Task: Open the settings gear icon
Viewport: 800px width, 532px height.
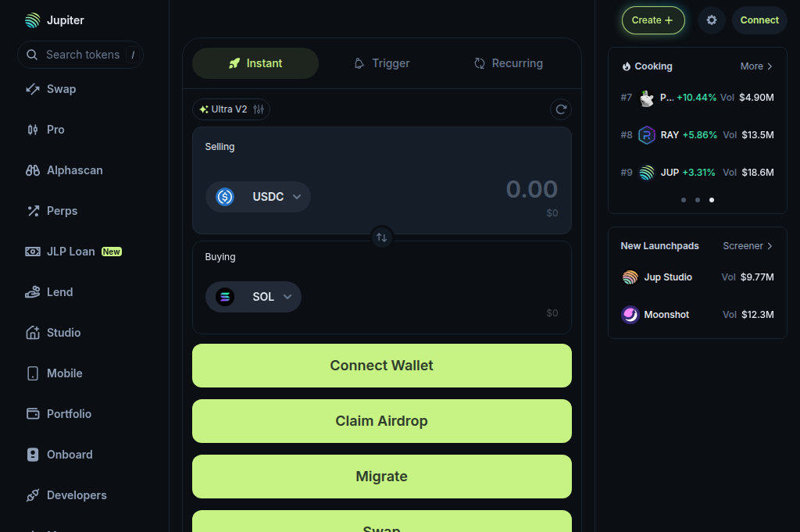Action: coord(711,20)
